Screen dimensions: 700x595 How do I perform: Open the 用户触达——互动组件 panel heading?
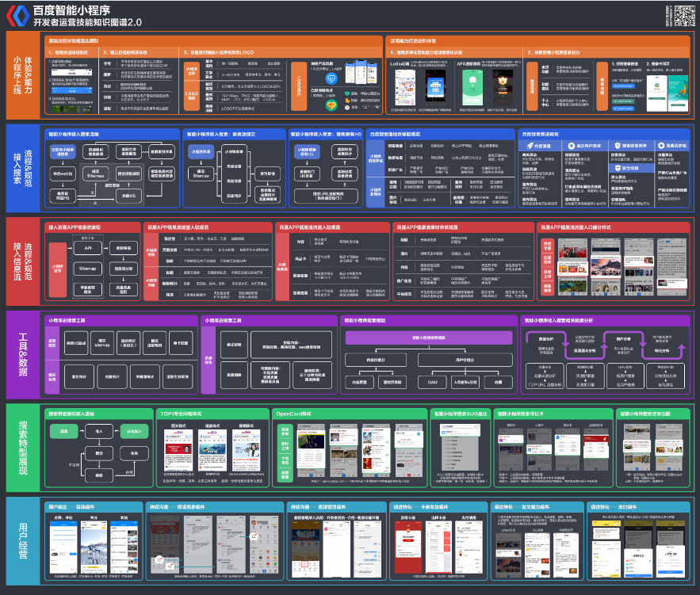pyautogui.click(x=71, y=507)
